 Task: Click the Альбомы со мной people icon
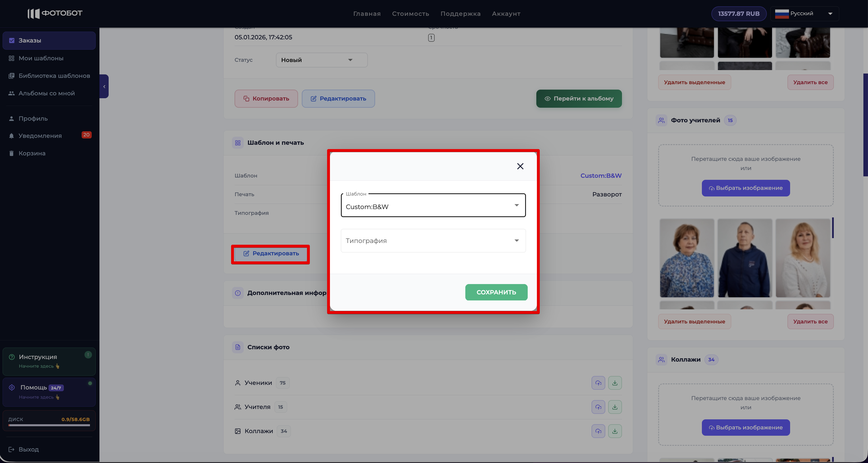[x=11, y=93]
